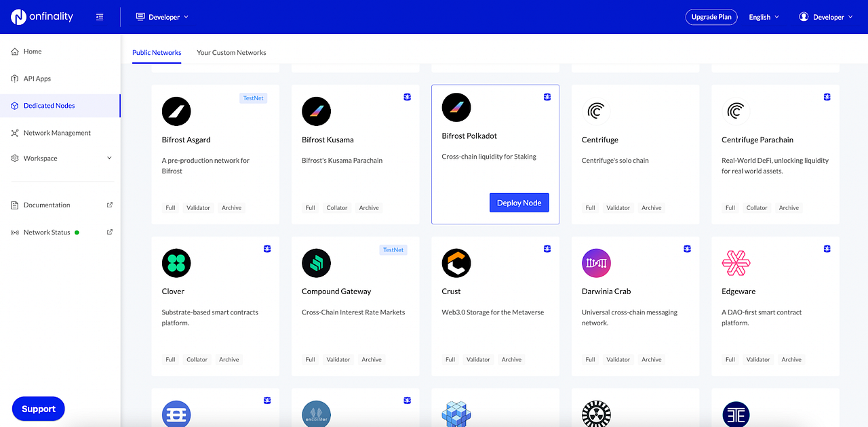Image resolution: width=868 pixels, height=427 pixels.
Task: Click badge icon on Bifrost Kusama card
Action: pyautogui.click(x=407, y=98)
